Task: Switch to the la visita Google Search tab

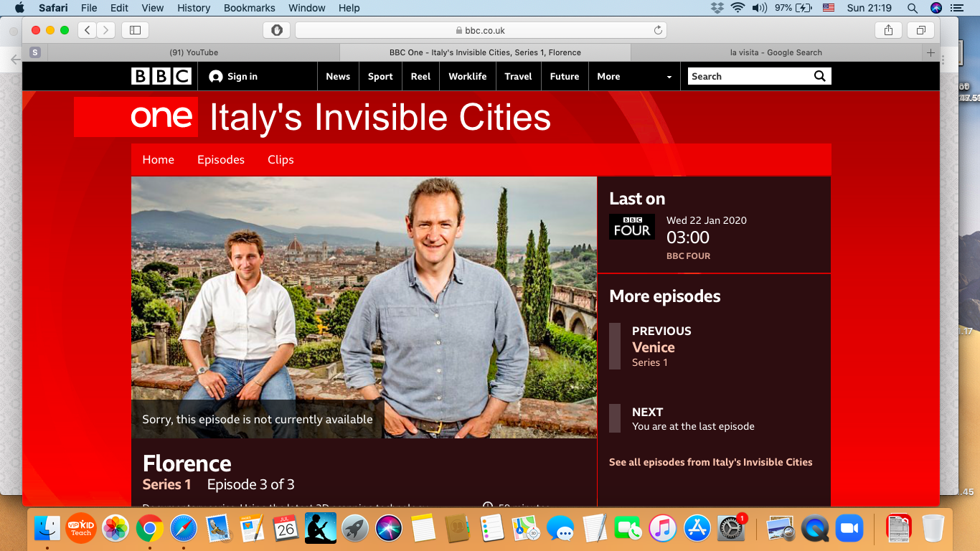Action: 775,52
